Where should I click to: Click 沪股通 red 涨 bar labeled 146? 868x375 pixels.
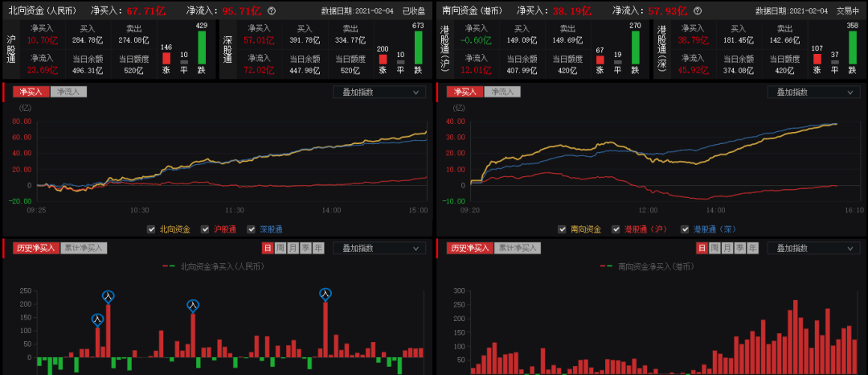(x=166, y=59)
